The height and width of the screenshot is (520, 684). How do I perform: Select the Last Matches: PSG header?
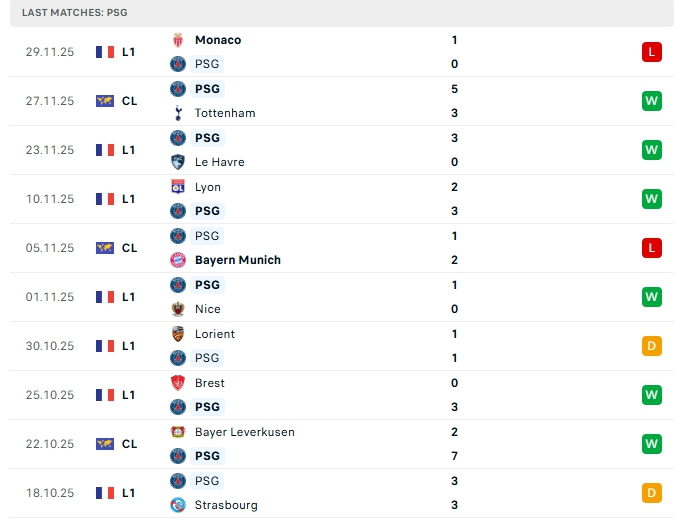tap(74, 13)
